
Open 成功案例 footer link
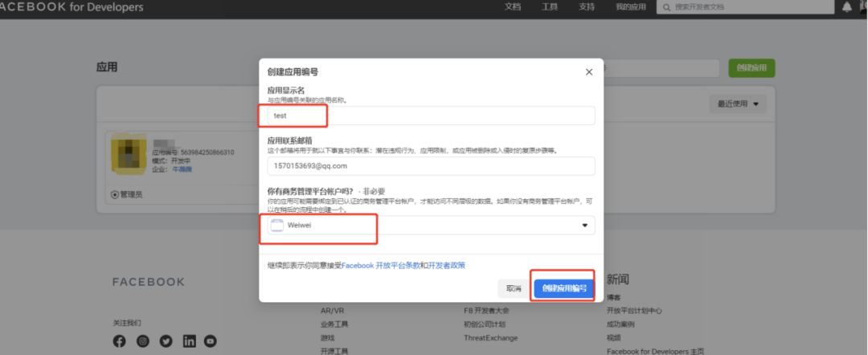620,324
